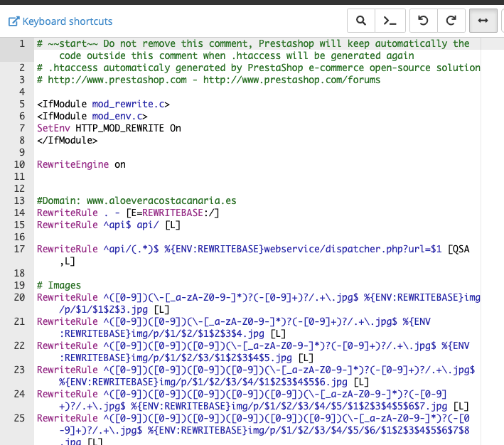The width and height of the screenshot is (504, 445).
Task: Click line number 10 in the gutter
Action: 19,164
